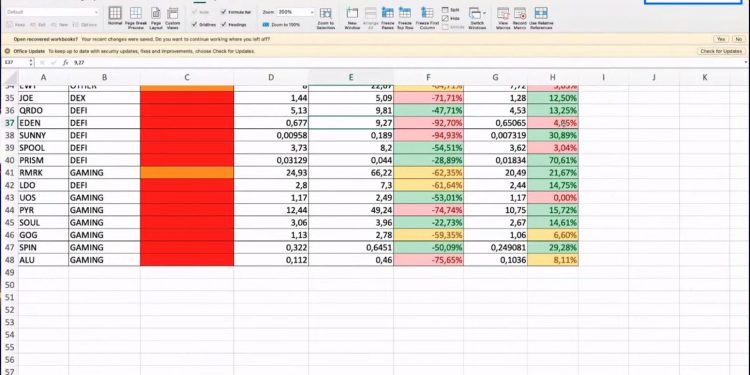Toggle the Headings checkbox
750x375 pixels.
234,24
